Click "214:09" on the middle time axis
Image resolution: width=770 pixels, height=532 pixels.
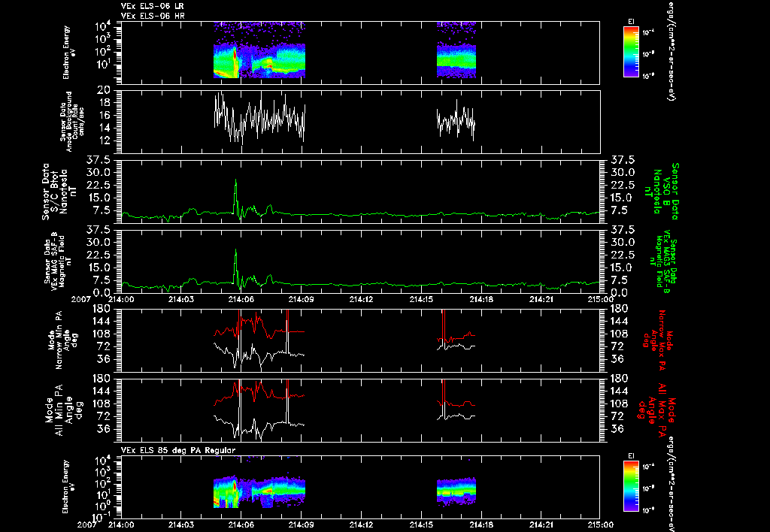301,299
